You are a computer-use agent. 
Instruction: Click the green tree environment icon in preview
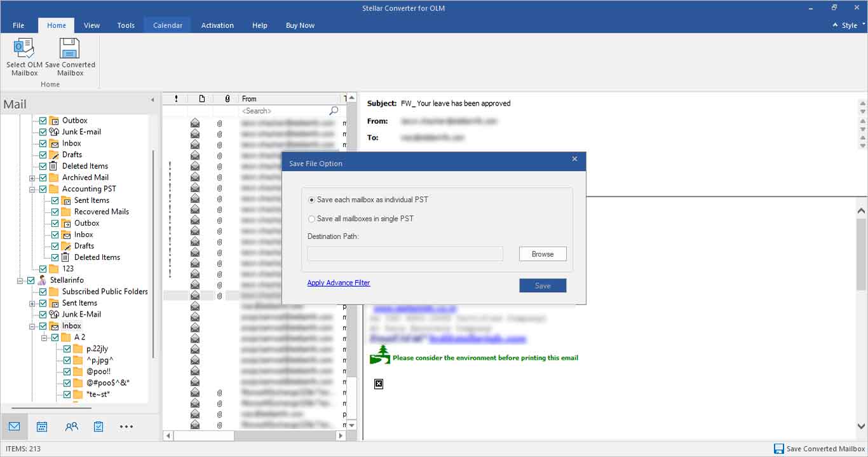click(x=379, y=355)
